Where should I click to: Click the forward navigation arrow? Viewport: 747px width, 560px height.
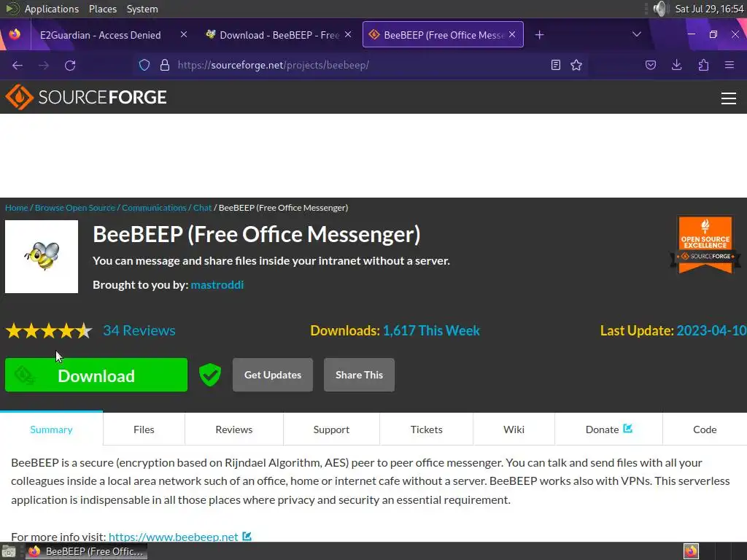(43, 65)
